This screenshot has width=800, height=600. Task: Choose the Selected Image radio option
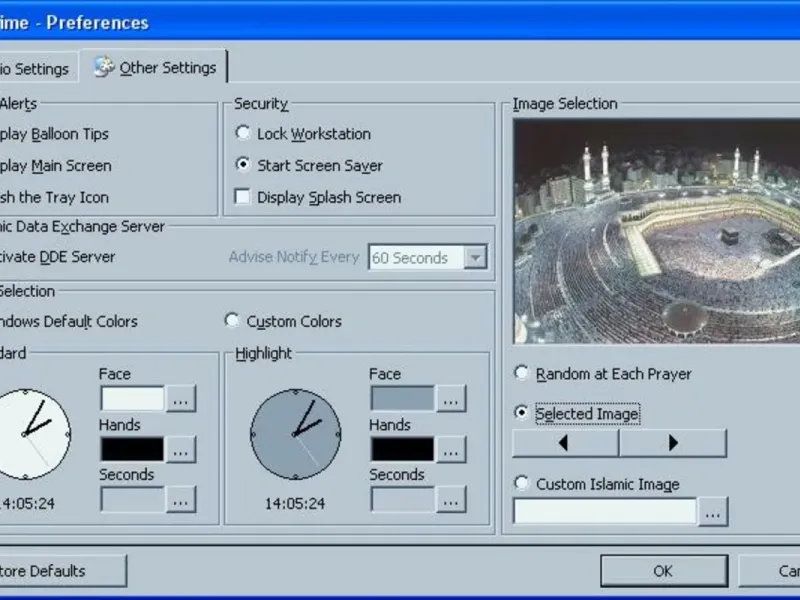pos(521,412)
